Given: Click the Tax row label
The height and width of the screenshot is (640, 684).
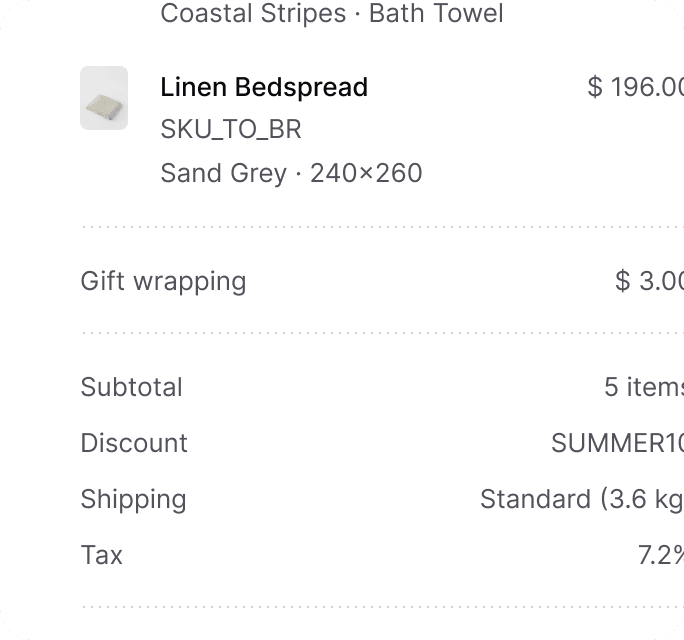Looking at the screenshot, I should (x=102, y=555).
